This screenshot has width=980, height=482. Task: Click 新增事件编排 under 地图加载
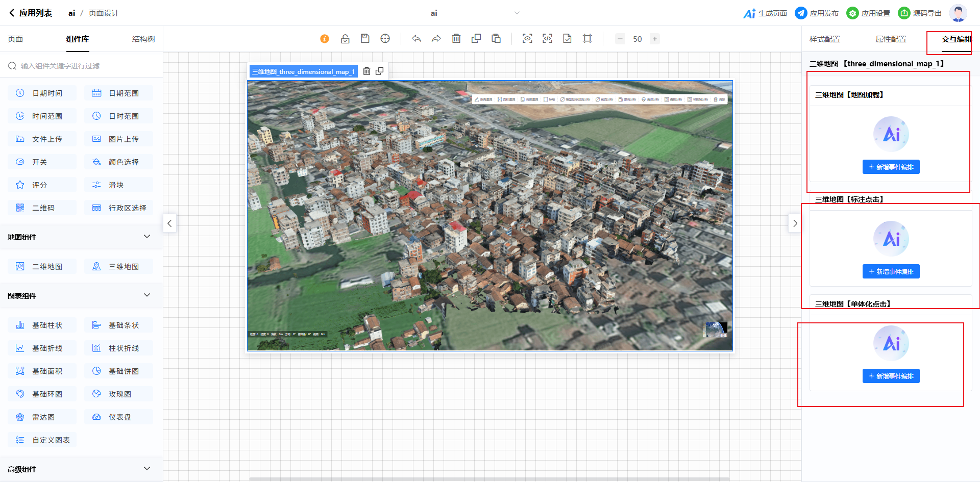(891, 167)
